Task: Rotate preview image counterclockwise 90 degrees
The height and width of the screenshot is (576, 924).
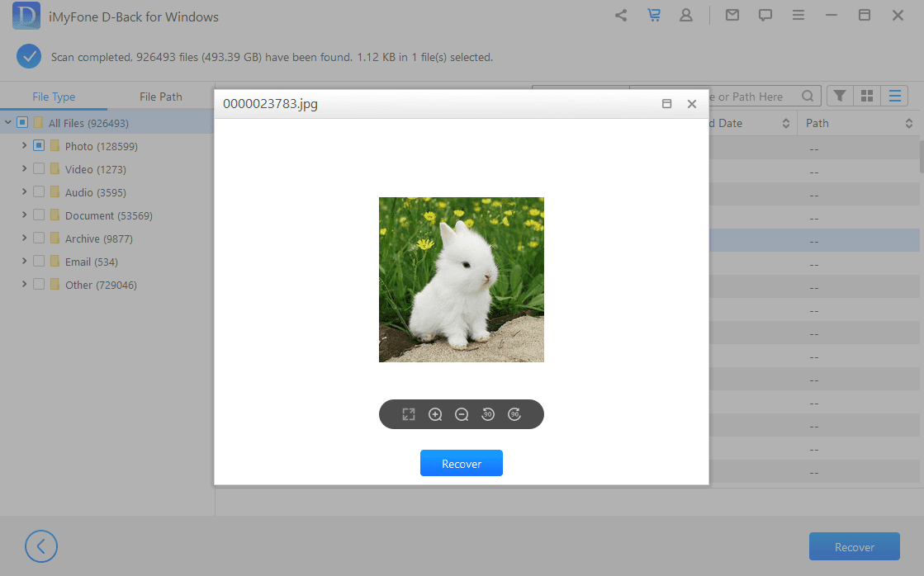Action: [488, 414]
